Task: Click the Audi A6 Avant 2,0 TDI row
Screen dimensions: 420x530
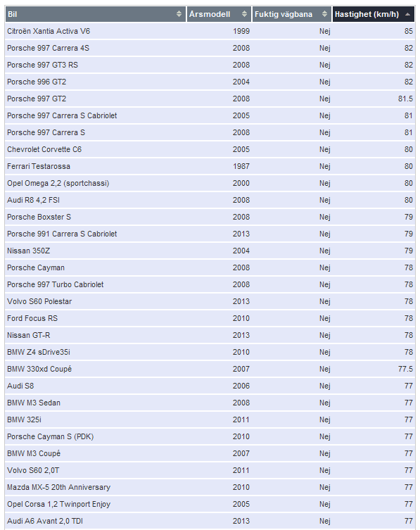Action: click(210, 522)
